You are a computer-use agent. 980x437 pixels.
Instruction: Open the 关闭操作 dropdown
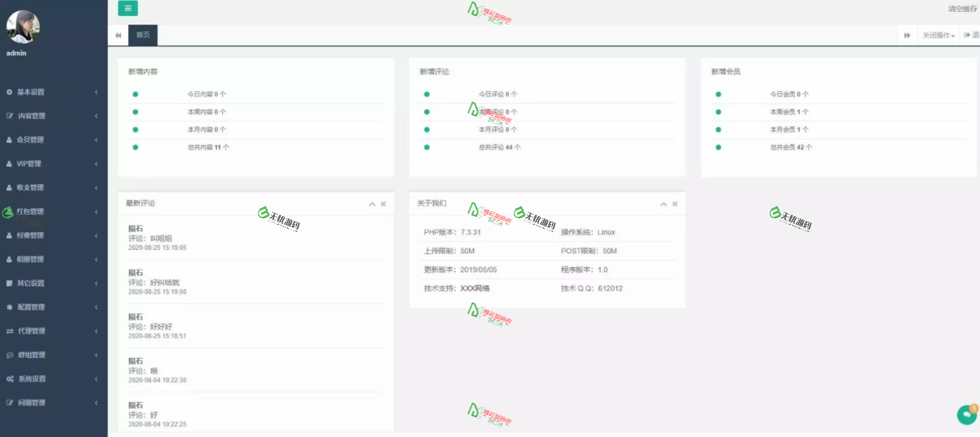click(x=937, y=34)
